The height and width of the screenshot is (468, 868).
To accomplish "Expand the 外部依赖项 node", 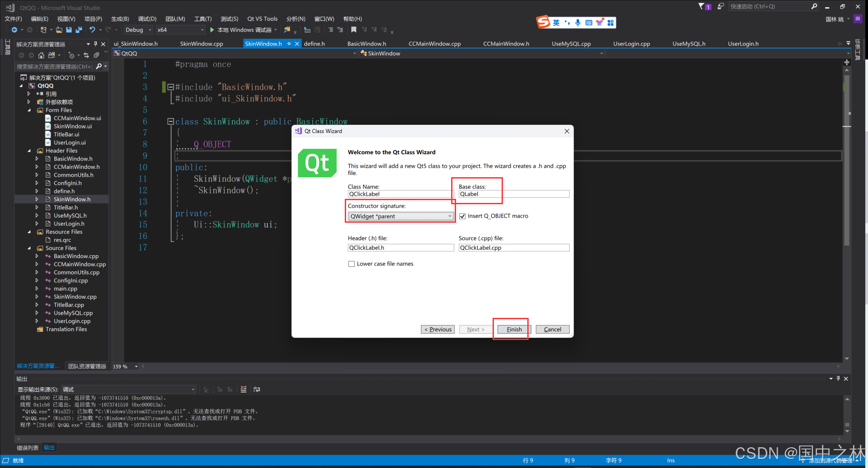I will (x=29, y=102).
